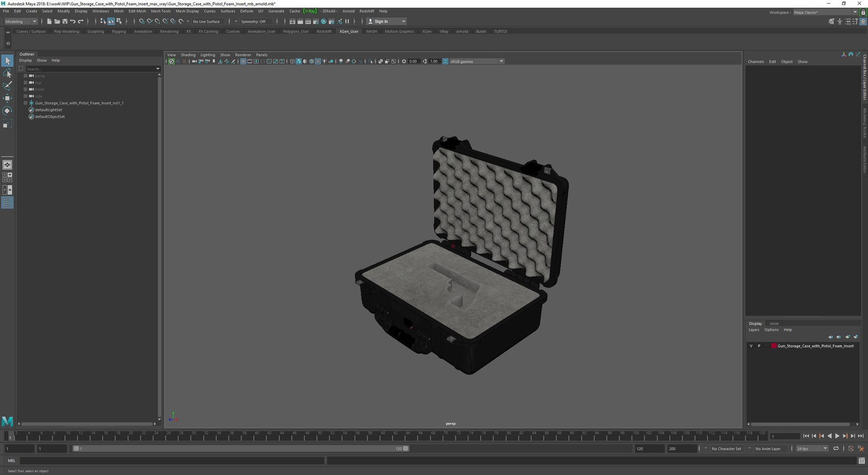
Task: Click the Undo arrow icon
Action: pyautogui.click(x=73, y=21)
